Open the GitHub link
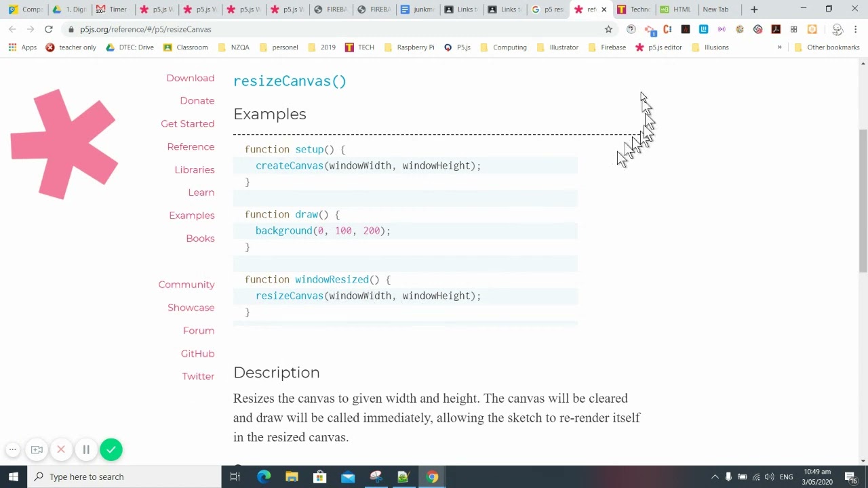Image resolution: width=868 pixels, height=488 pixels. 197,354
